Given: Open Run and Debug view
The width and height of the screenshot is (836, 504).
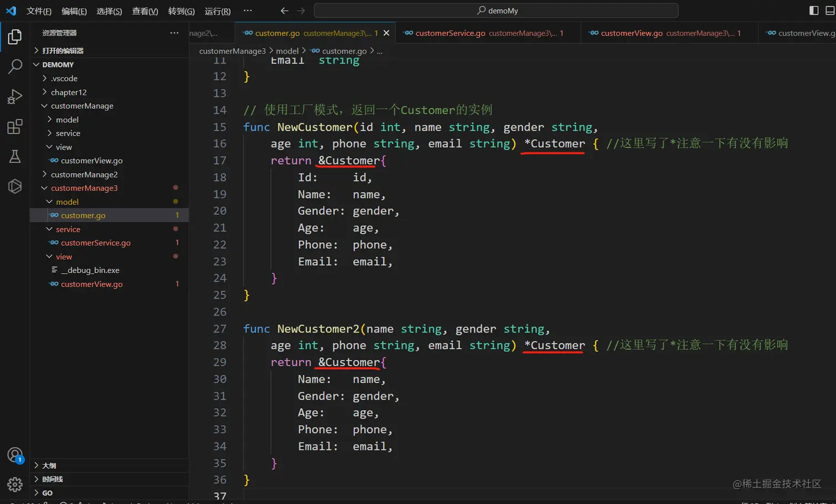Looking at the screenshot, I should (x=15, y=97).
